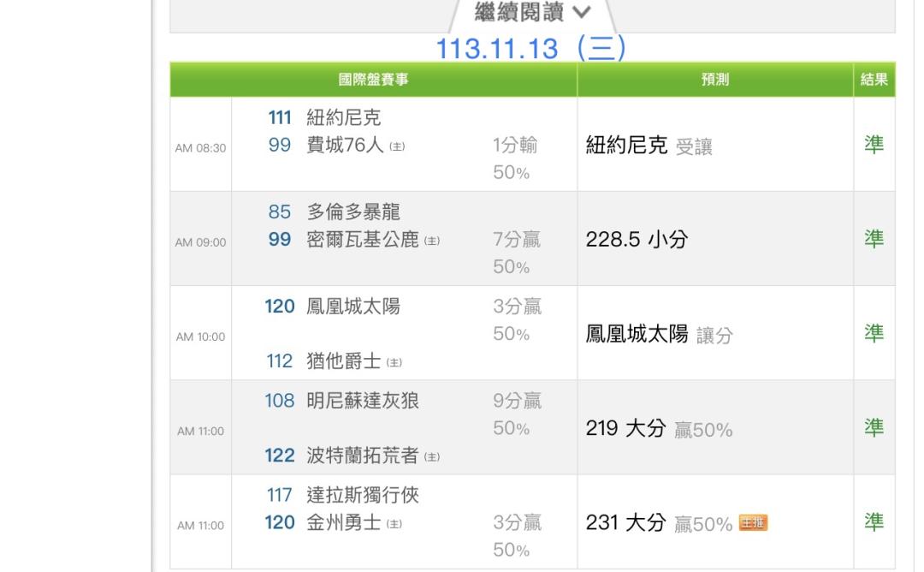Click the 1分輸 spread text
The height and width of the screenshot is (572, 924).
pos(515,145)
